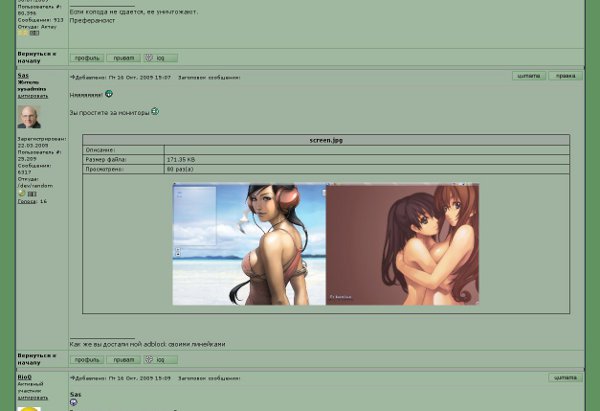The image size is (600, 411).
Task: Click the ICQ flower icon in the top post footer
Action: pos(149,57)
